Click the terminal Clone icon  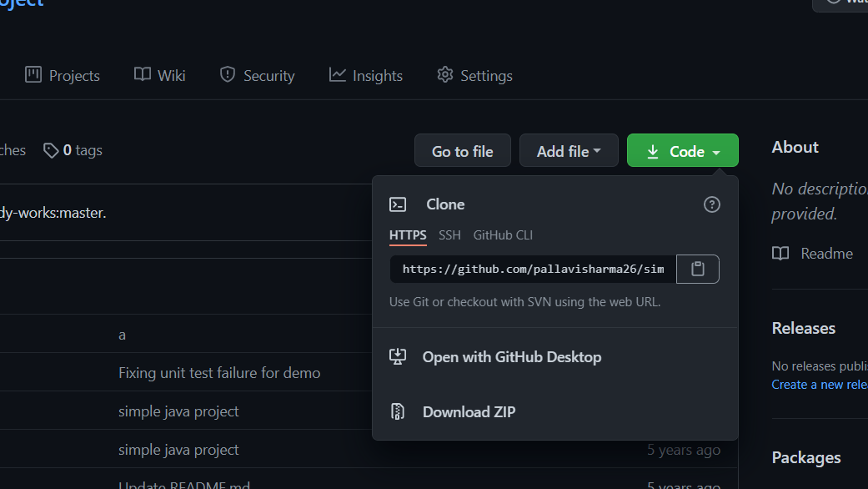[x=399, y=204]
